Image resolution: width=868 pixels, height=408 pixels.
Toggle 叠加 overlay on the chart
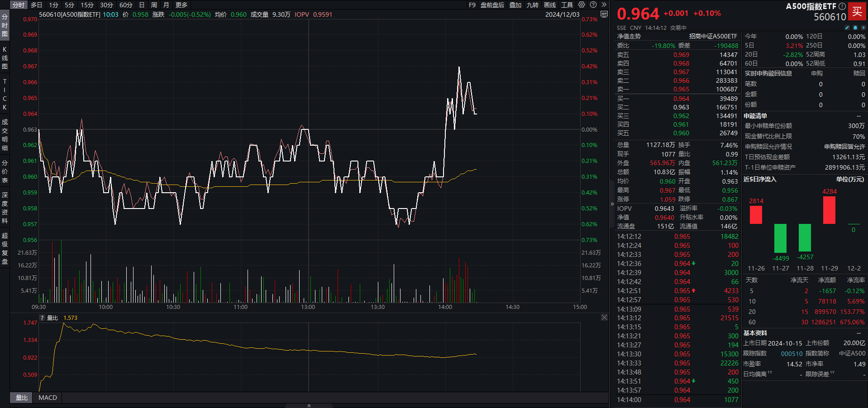(515, 5)
